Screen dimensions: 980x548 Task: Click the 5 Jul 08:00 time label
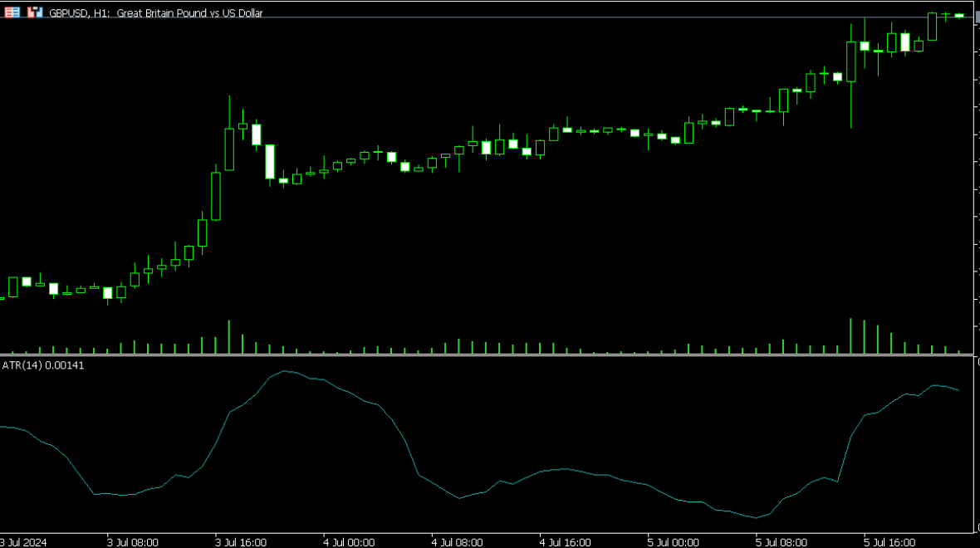coord(782,542)
